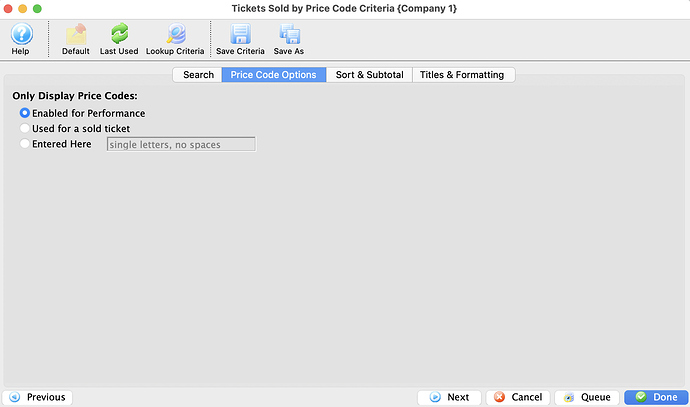Image resolution: width=690 pixels, height=407 pixels.
Task: Click the single letters price code field
Action: coord(181,144)
